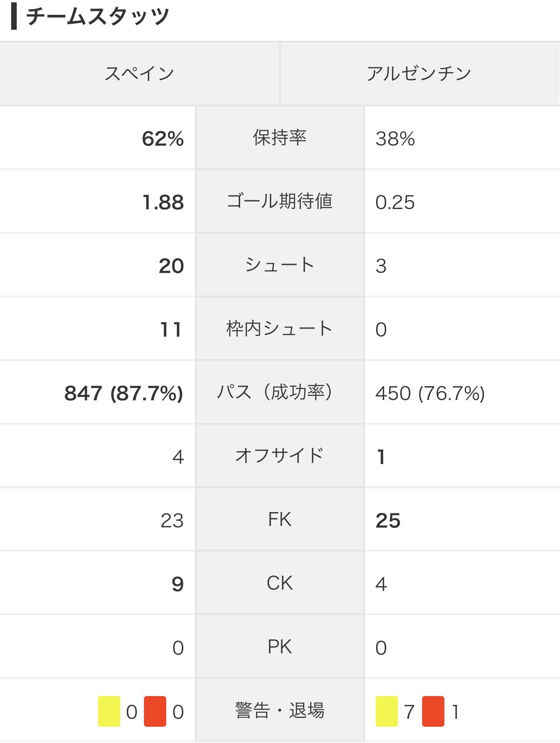Click the PK stat label
560x743 pixels.
tap(280, 647)
